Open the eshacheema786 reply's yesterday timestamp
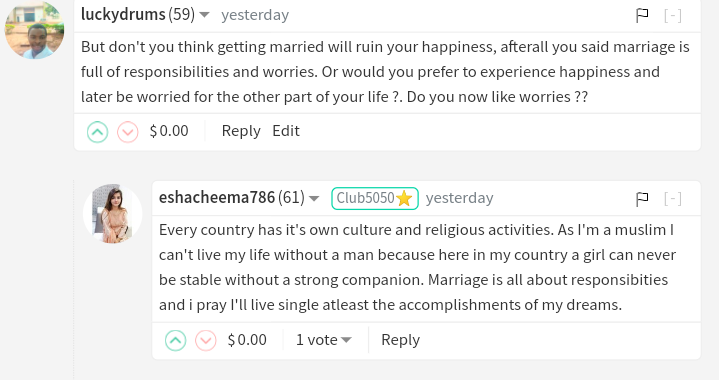Viewport: 719px width, 380px height. tap(459, 198)
